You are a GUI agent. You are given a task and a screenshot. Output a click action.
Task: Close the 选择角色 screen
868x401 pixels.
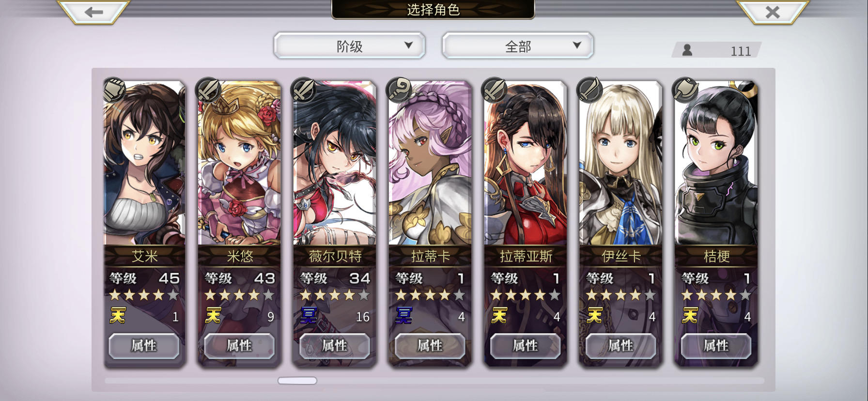773,12
